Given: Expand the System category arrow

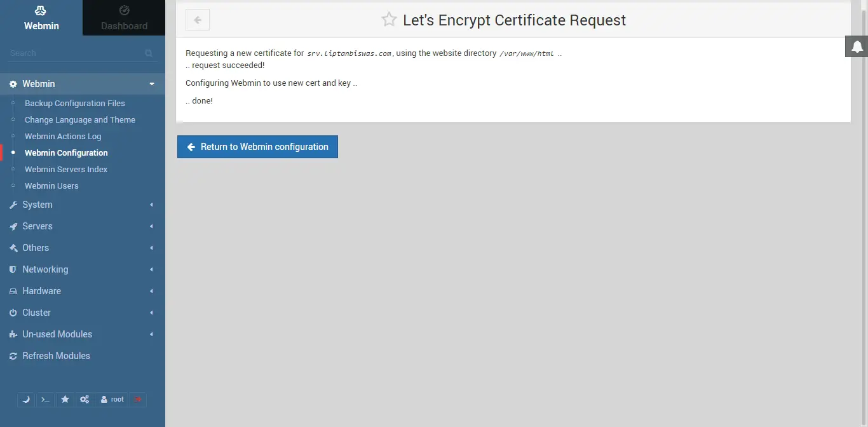Looking at the screenshot, I should click(x=151, y=205).
